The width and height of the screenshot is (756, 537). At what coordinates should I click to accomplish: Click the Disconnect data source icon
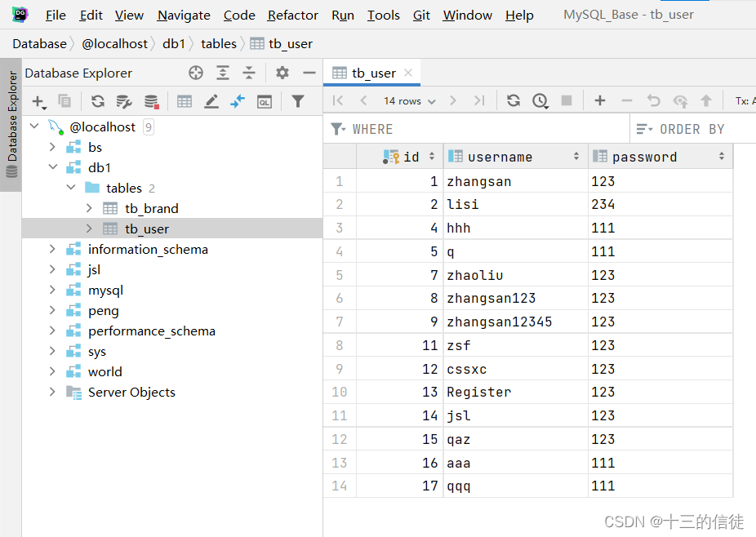[151, 101]
